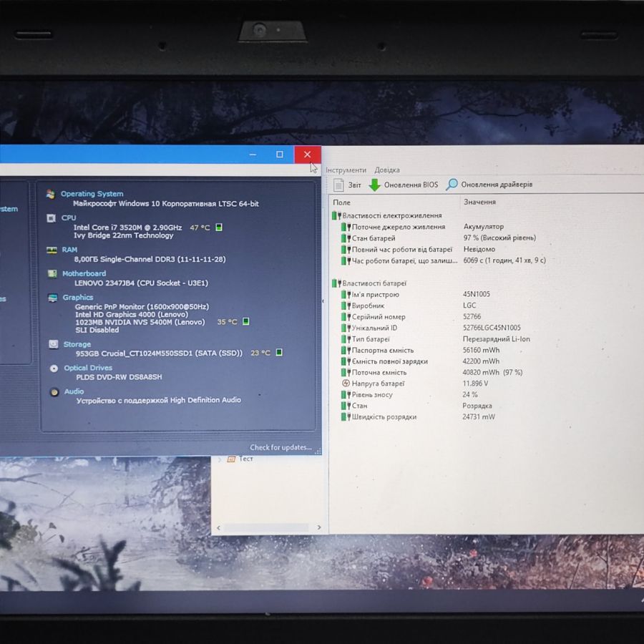
Task: Click the Storage drive icon in Speccy
Action: click(54, 344)
